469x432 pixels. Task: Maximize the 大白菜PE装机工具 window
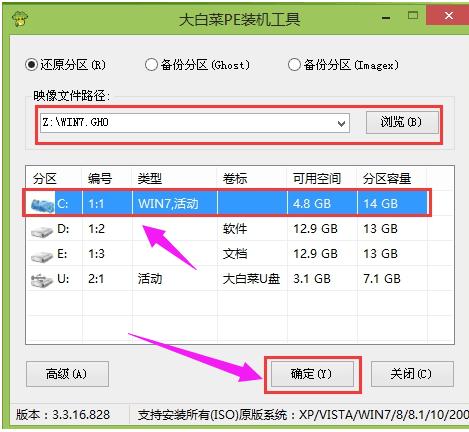click(413, 15)
